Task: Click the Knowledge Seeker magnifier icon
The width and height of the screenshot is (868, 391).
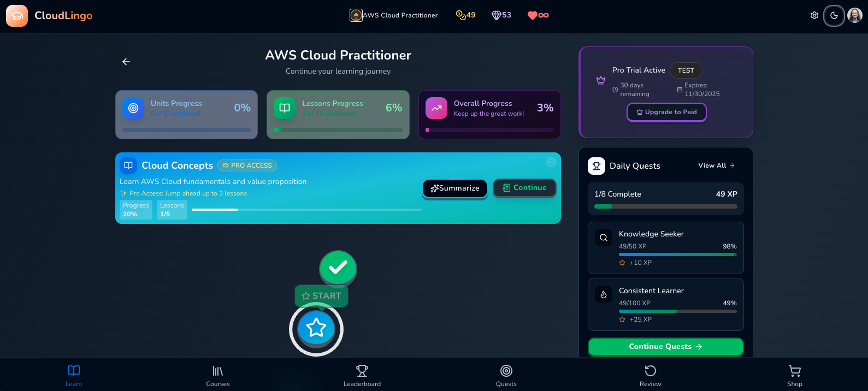Action: pos(604,238)
